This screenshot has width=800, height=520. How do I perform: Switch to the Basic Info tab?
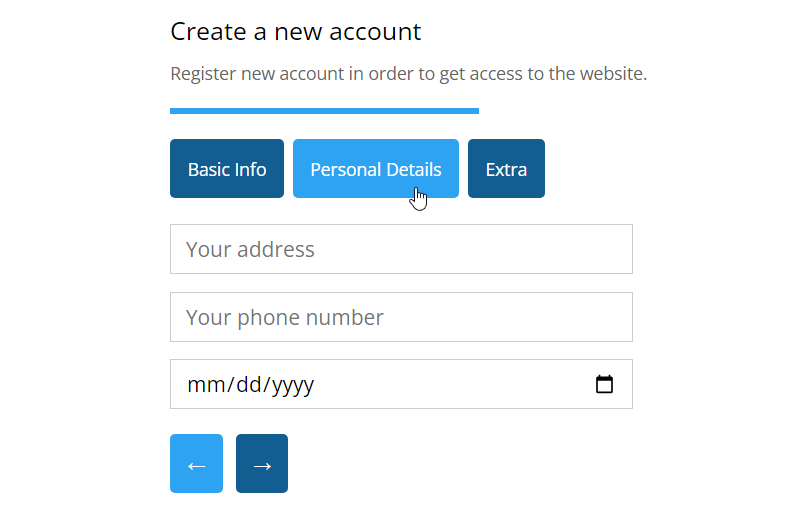click(x=227, y=169)
